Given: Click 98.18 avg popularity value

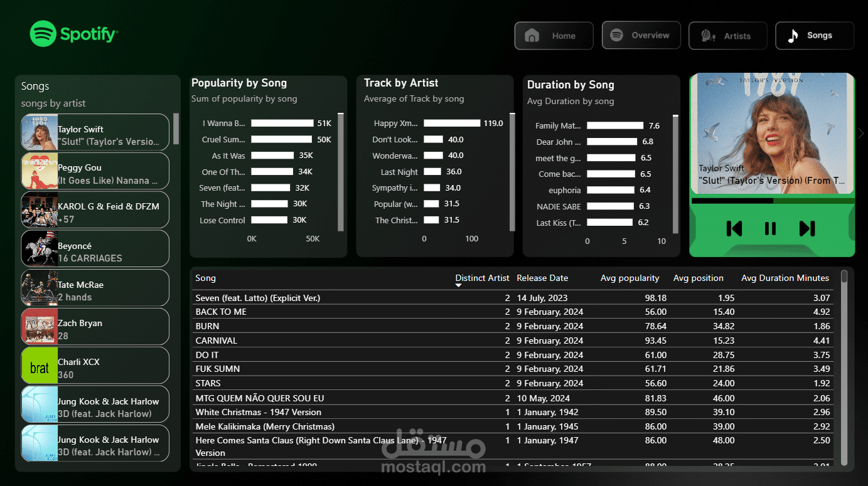Looking at the screenshot, I should click(x=655, y=298).
